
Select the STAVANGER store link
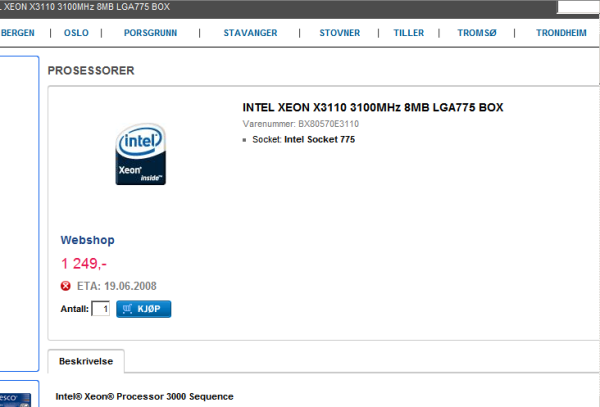coord(250,33)
